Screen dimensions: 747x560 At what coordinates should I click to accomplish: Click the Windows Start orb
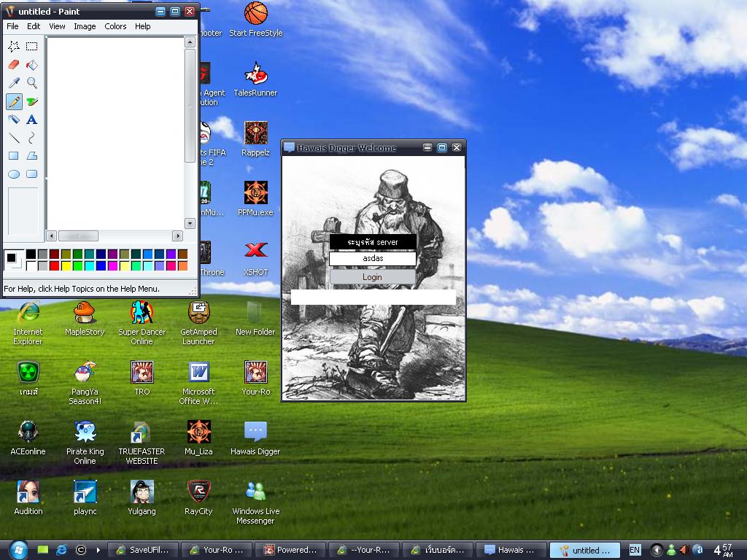pyautogui.click(x=18, y=550)
